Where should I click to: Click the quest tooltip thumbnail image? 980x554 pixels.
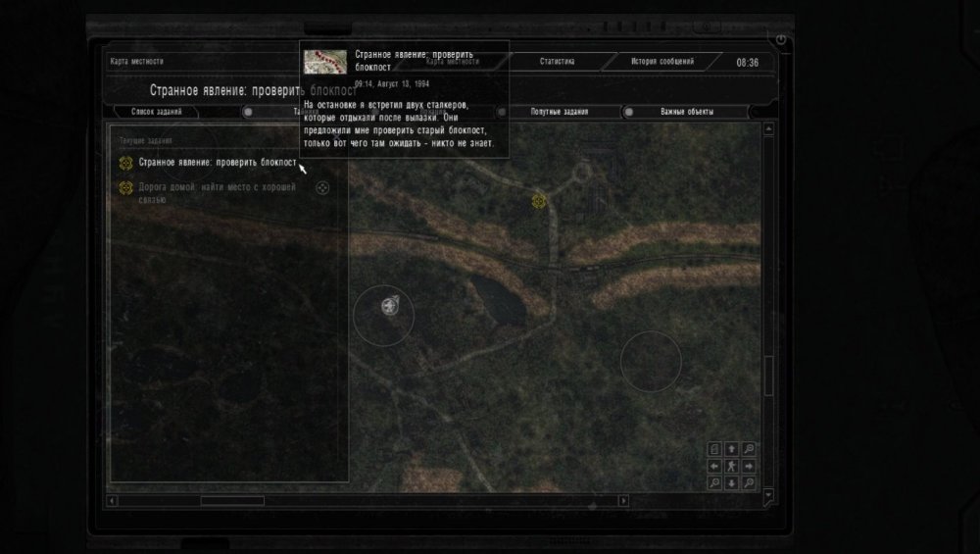coord(325,62)
